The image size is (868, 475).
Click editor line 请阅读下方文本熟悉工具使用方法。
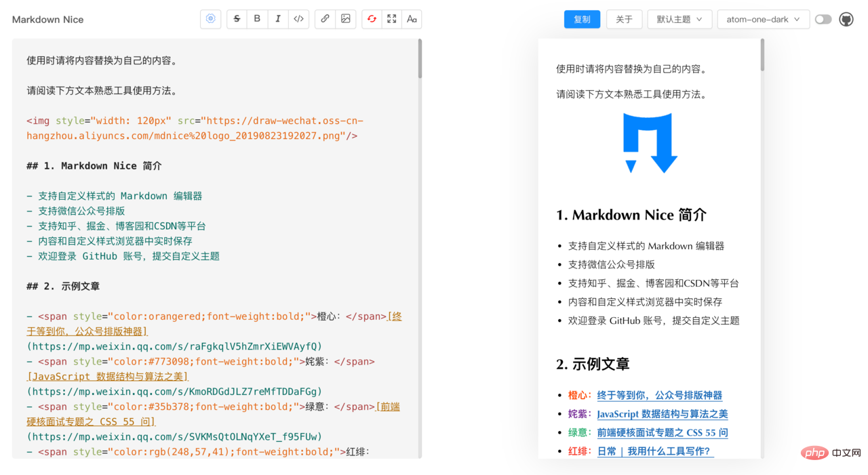coord(102,91)
